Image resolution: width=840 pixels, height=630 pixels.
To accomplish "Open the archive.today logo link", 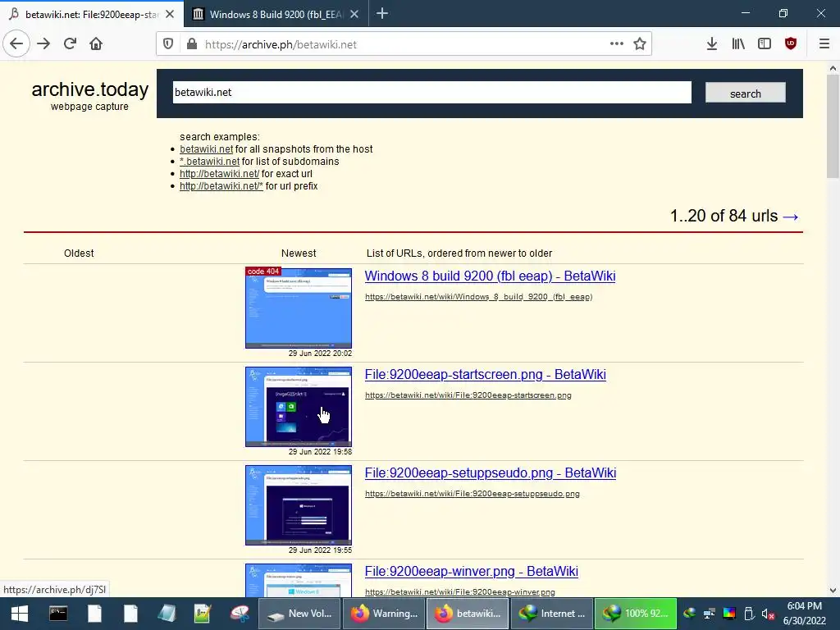I will tap(90, 89).
